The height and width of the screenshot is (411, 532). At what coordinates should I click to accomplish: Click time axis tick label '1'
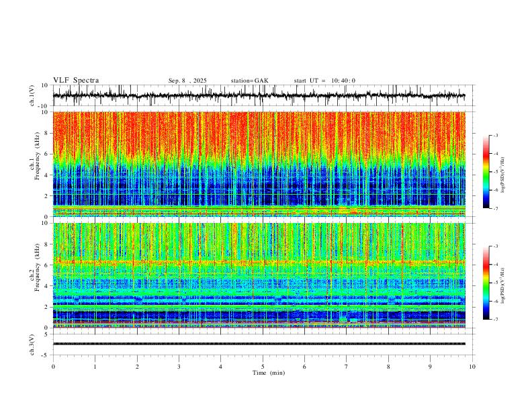(x=95, y=367)
